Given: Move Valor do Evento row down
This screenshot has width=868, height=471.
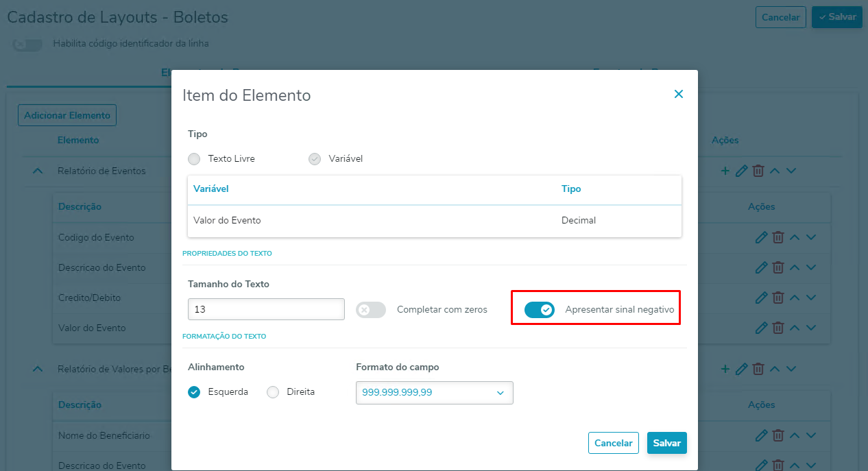Looking at the screenshot, I should [x=811, y=328].
